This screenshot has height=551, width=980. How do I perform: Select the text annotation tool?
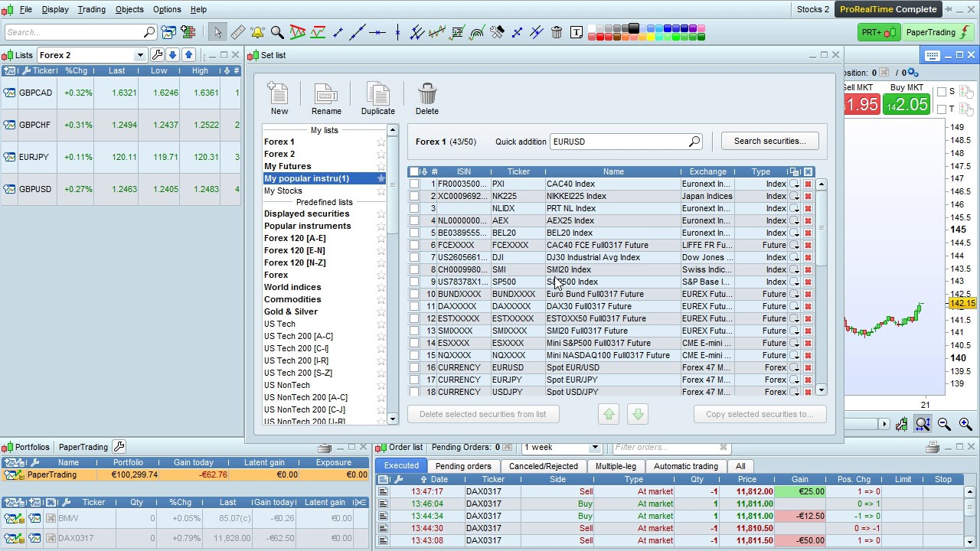click(x=576, y=32)
